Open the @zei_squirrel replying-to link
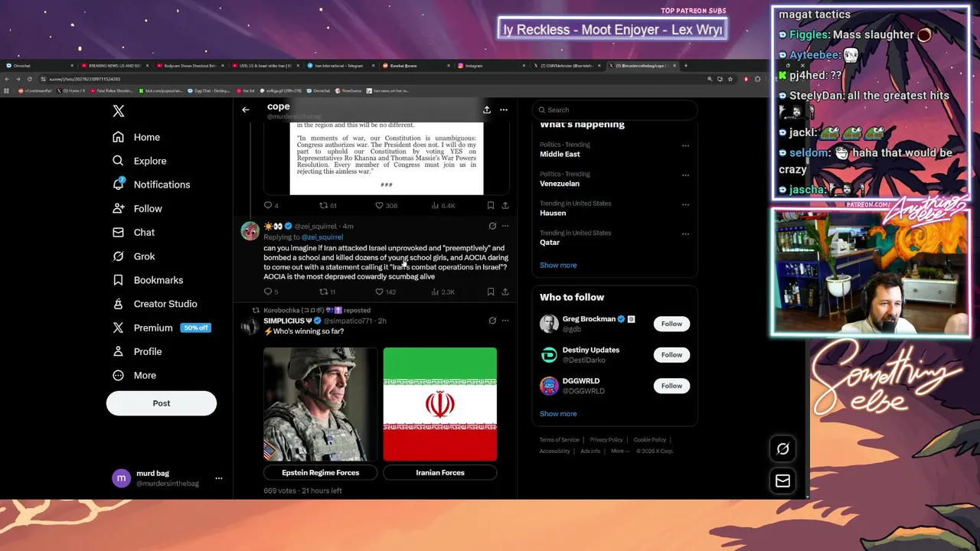This screenshot has height=551, width=980. click(322, 236)
